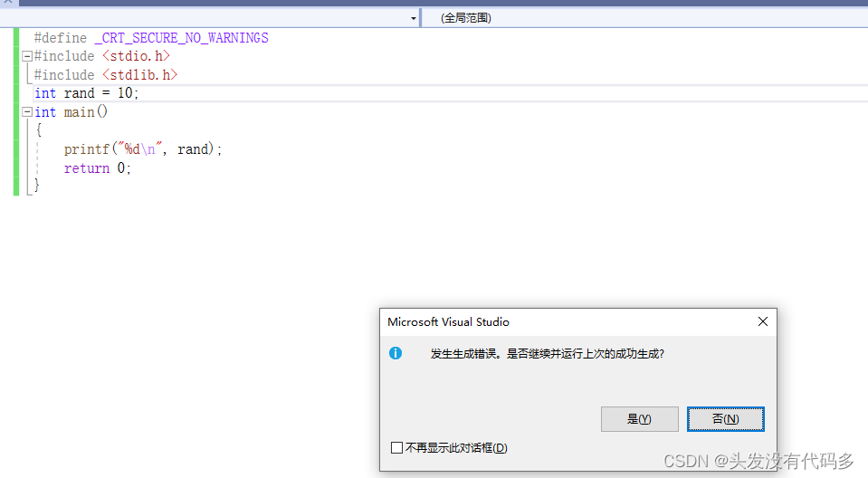Place cursor on 'rand = 10;' declaration
The image size is (868, 478).
(101, 93)
